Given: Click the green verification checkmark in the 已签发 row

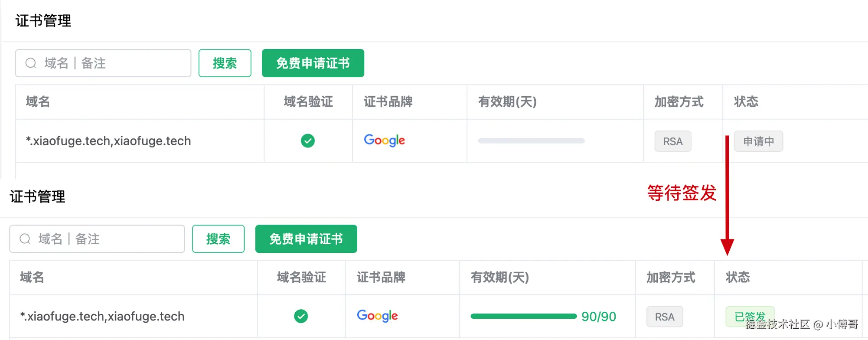Looking at the screenshot, I should pyautogui.click(x=301, y=316).
